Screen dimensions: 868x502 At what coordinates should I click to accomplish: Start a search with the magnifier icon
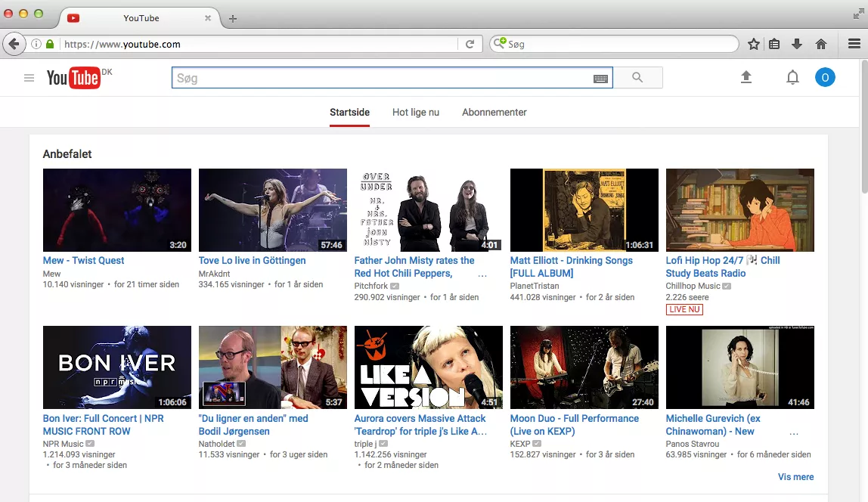(637, 76)
